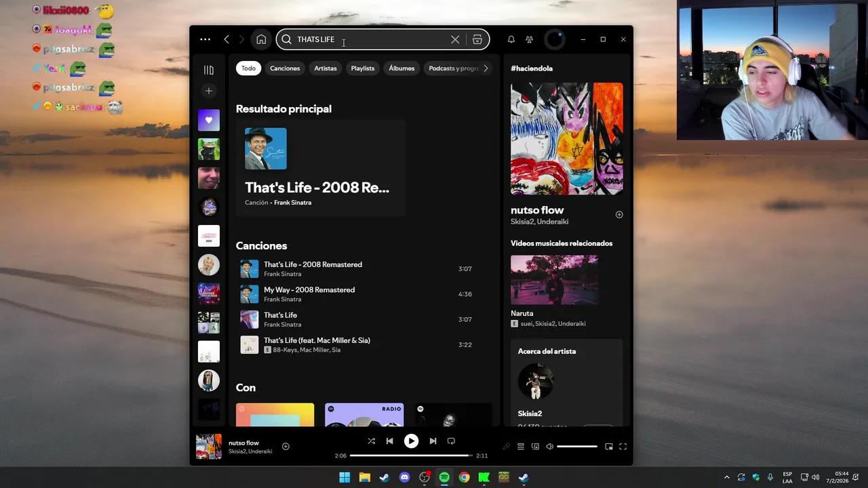This screenshot has width=868, height=488.
Task: Select the Todo filter chip
Action: pos(249,68)
